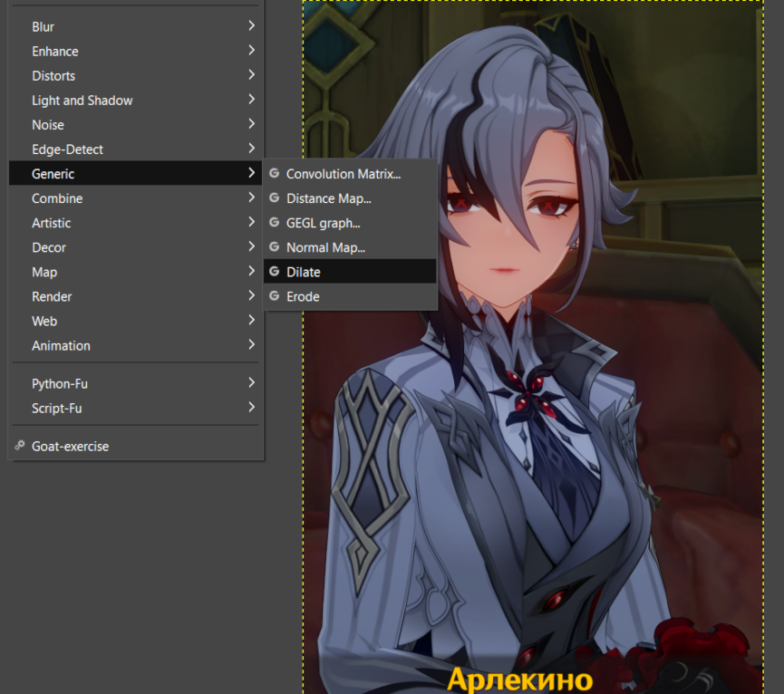Open the Map submenu
The width and height of the screenshot is (784, 694).
[135, 271]
